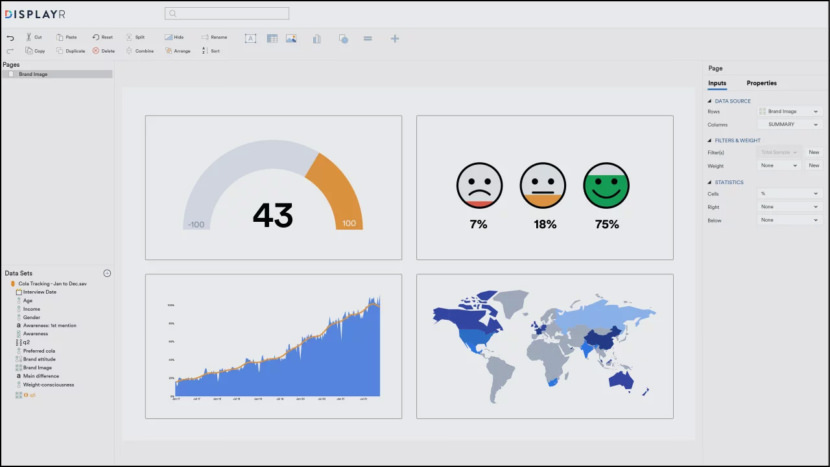Screen dimensions: 830x467
Task: Click the Redo arrow icon
Action: [x=10, y=51]
